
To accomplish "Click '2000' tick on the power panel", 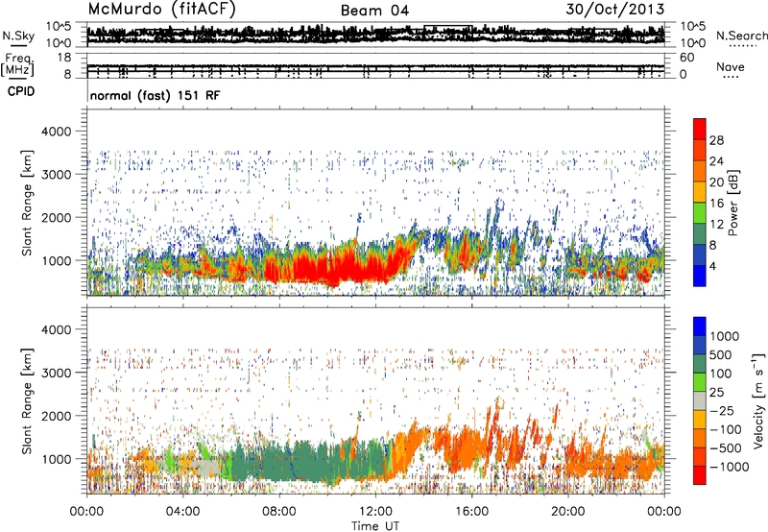I will click(x=57, y=217).
